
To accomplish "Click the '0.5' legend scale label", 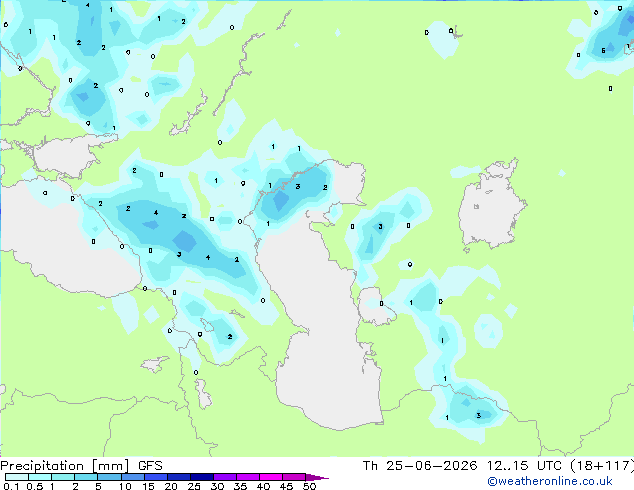I will pos(35,486).
